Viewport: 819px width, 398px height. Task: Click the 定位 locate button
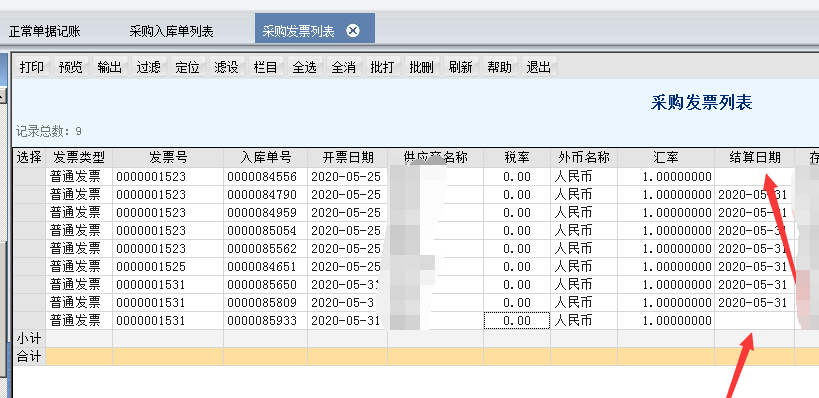tap(188, 67)
